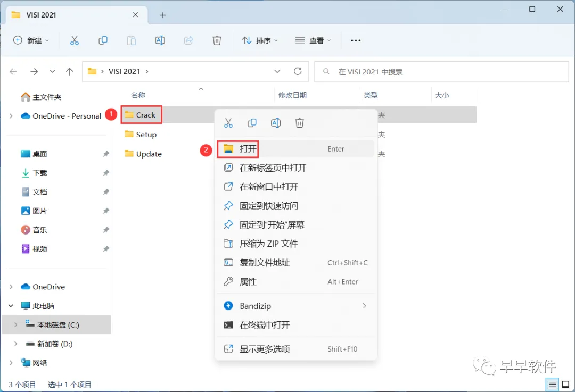The height and width of the screenshot is (392, 575).
Task: Click the Share icon in the toolbar
Action: tap(188, 40)
